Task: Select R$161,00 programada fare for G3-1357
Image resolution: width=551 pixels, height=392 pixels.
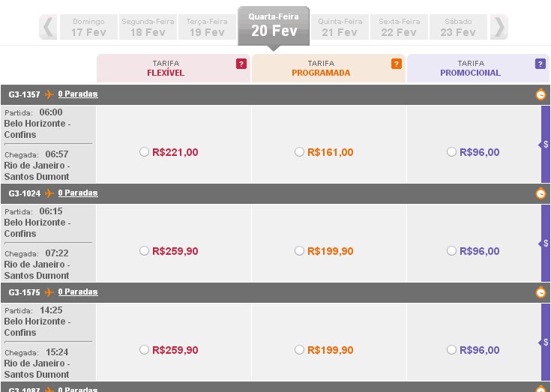Action: [x=300, y=152]
